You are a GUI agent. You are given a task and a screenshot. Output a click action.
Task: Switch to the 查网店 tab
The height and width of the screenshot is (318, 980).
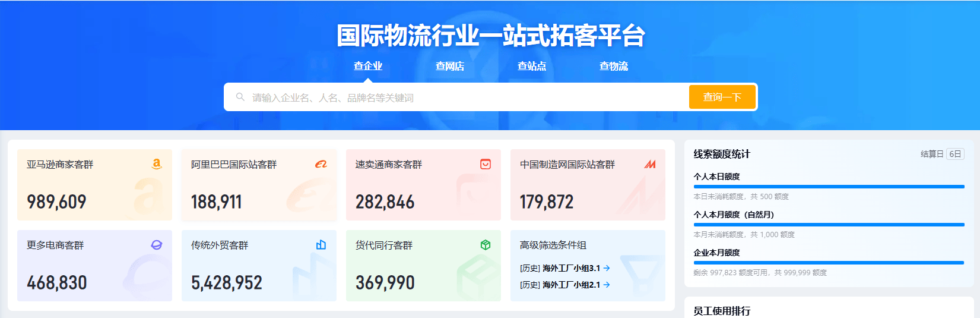(x=450, y=66)
